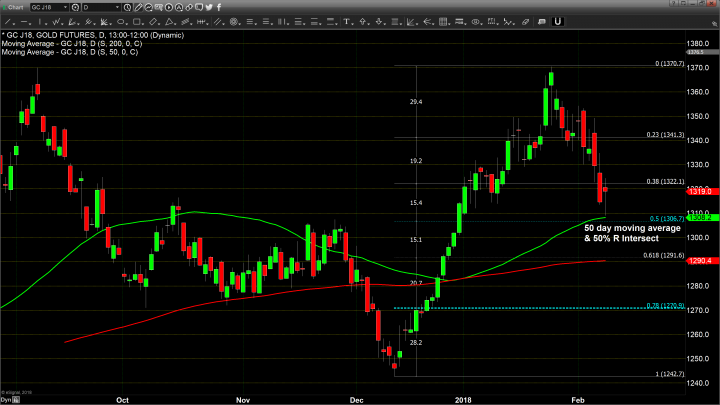Click the clock time template icon
This screenshot has height=405, width=720.
tap(127, 7)
